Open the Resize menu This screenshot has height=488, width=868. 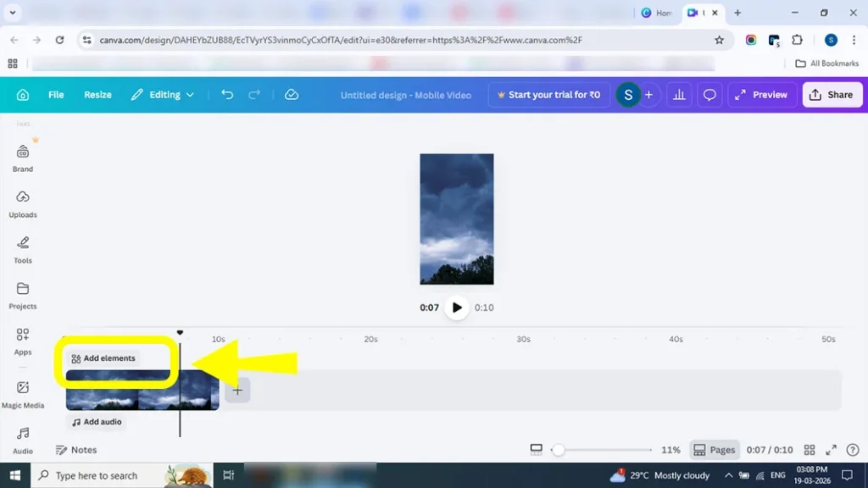(x=97, y=95)
